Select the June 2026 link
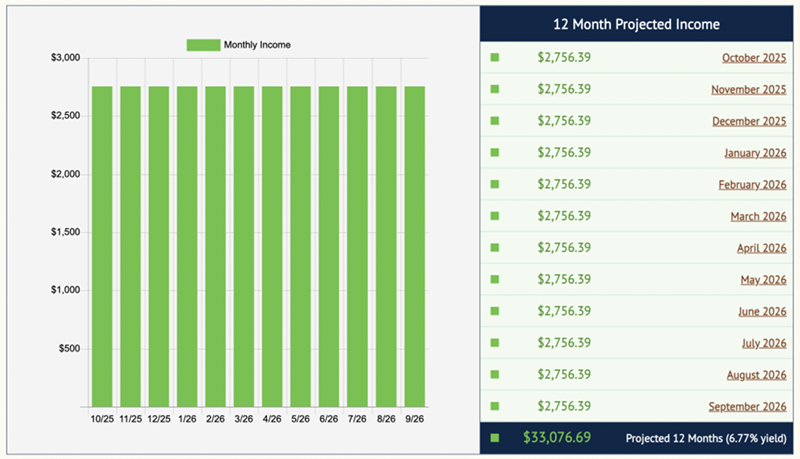Viewport: 800px width, 459px height. tap(762, 311)
